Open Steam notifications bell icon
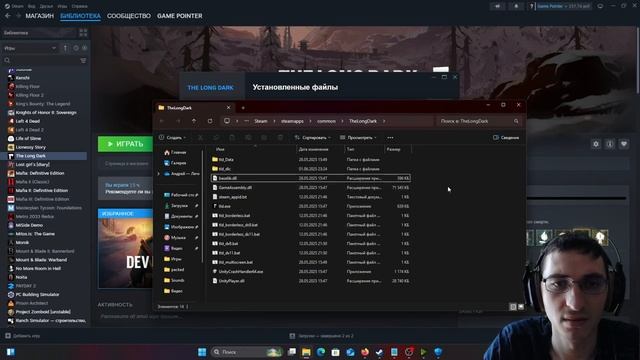Viewport: 640px width, 360px height. 516,6
